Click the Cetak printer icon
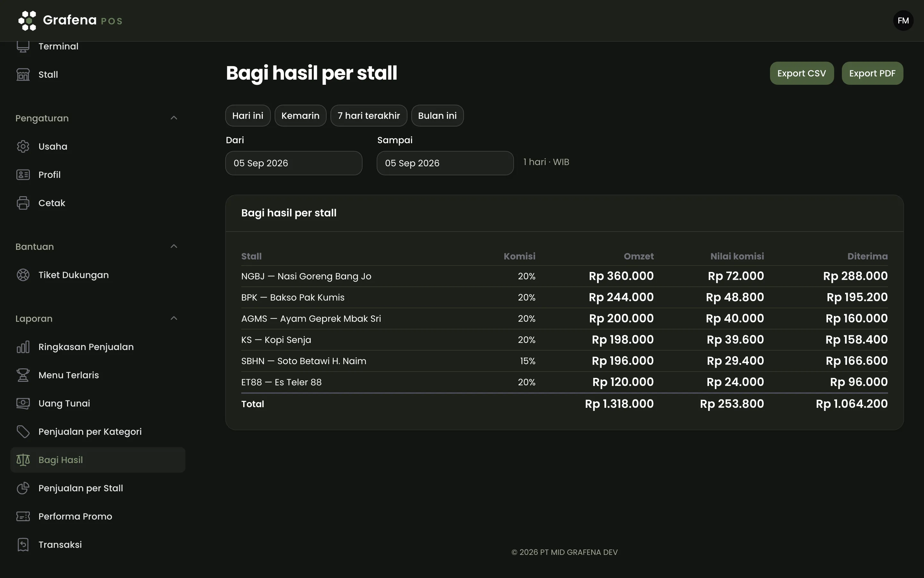This screenshot has width=924, height=578. (x=23, y=203)
